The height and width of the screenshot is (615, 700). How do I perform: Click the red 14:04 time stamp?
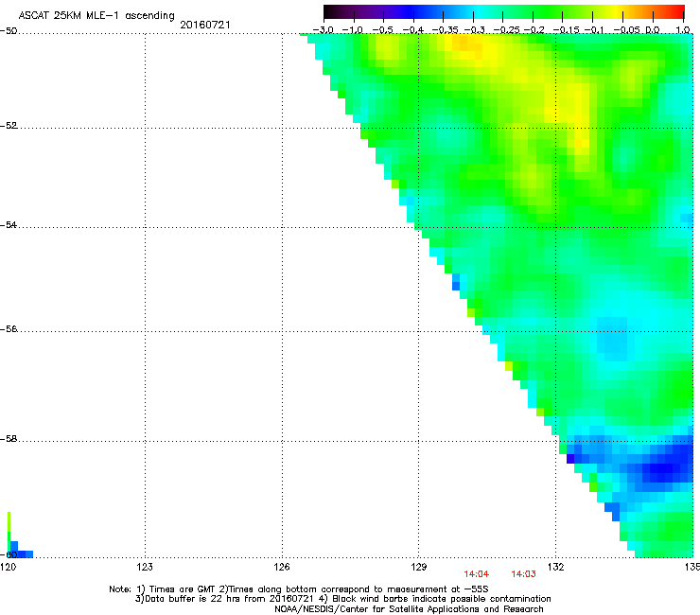477,574
